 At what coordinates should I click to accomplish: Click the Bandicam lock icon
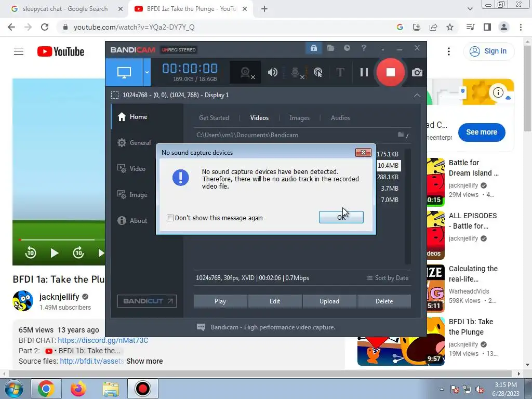tap(313, 48)
